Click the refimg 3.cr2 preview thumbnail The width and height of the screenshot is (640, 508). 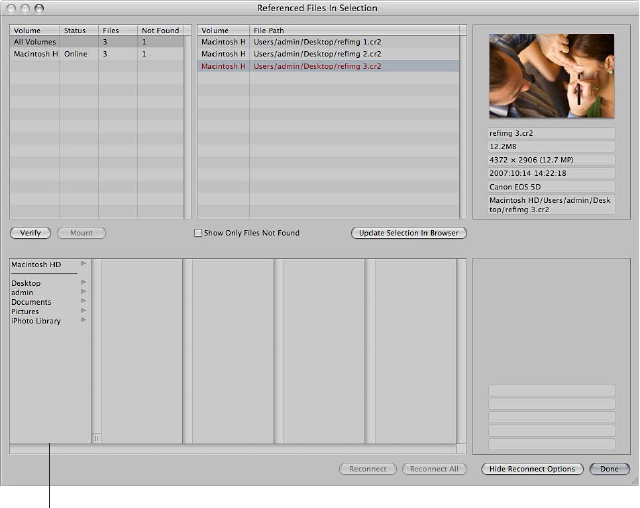(551, 76)
